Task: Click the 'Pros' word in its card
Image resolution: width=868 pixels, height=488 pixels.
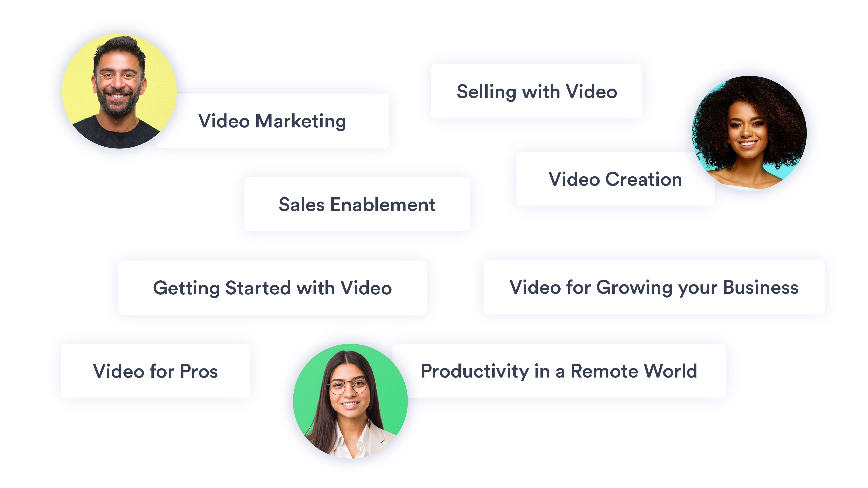Action: (x=199, y=371)
